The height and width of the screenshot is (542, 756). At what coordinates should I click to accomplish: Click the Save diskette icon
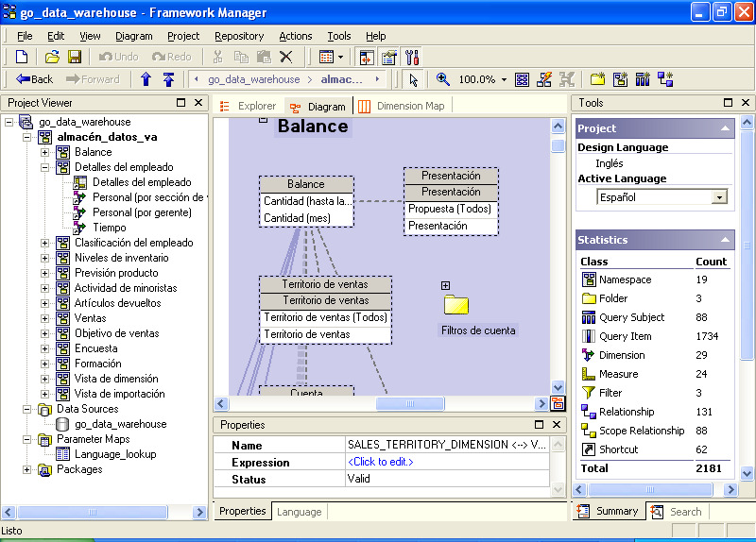tap(75, 57)
